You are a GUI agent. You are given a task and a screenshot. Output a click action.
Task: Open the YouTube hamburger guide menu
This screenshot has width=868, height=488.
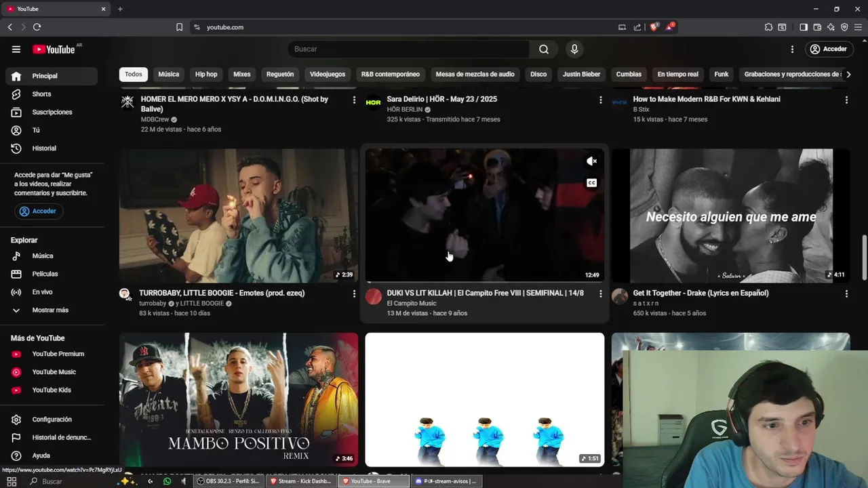[16, 49]
